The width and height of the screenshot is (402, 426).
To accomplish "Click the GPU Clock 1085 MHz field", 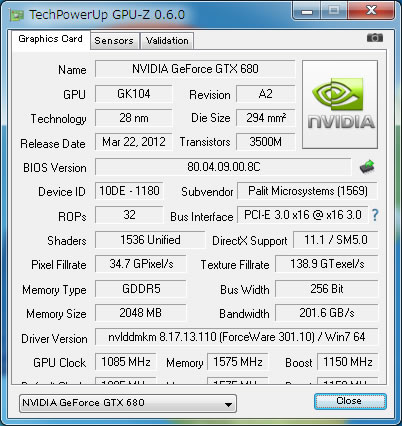I will pyautogui.click(x=126, y=362).
